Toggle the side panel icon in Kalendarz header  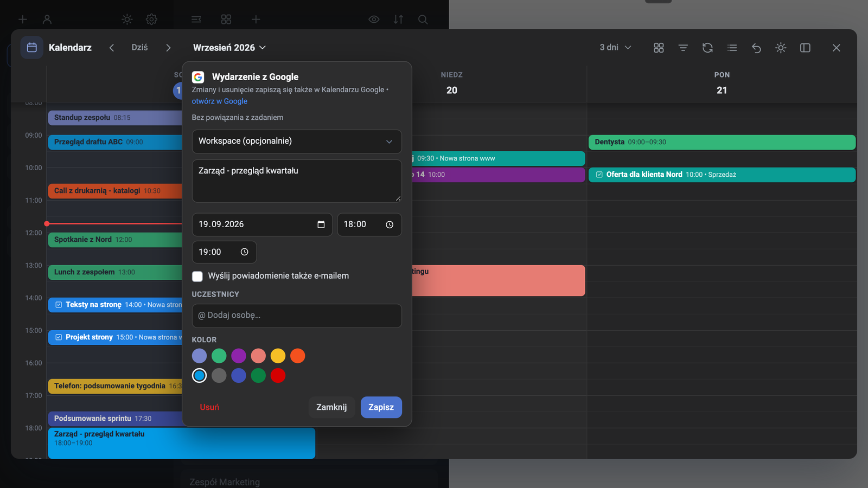point(805,48)
